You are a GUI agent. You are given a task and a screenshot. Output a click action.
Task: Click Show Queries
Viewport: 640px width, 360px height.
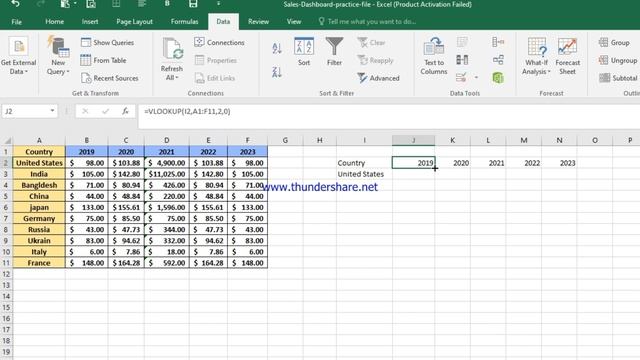(108, 42)
